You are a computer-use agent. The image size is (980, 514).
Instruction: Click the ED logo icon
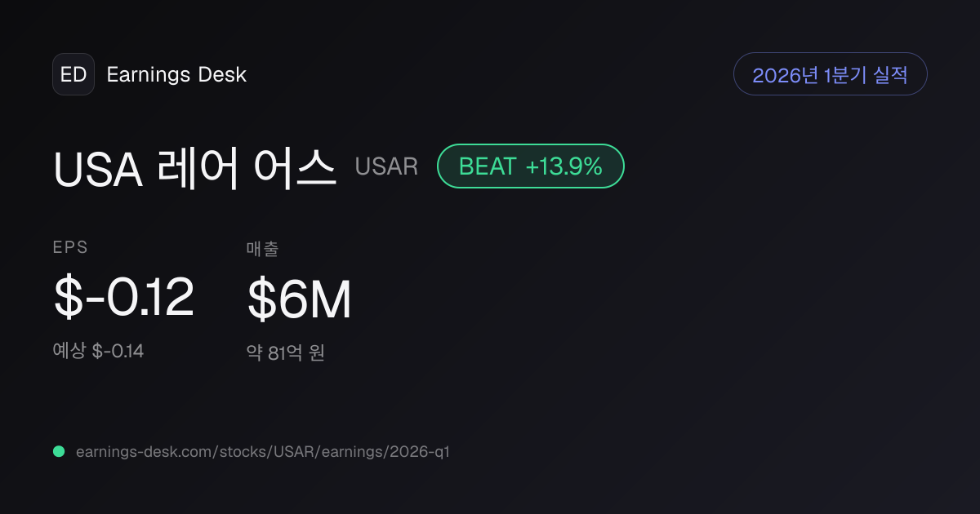(73, 74)
